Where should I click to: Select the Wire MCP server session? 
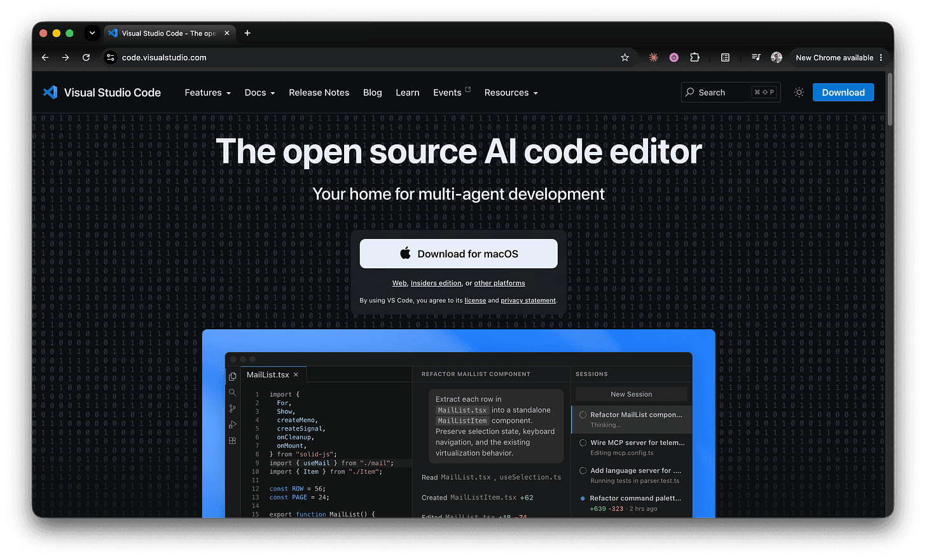pos(632,447)
